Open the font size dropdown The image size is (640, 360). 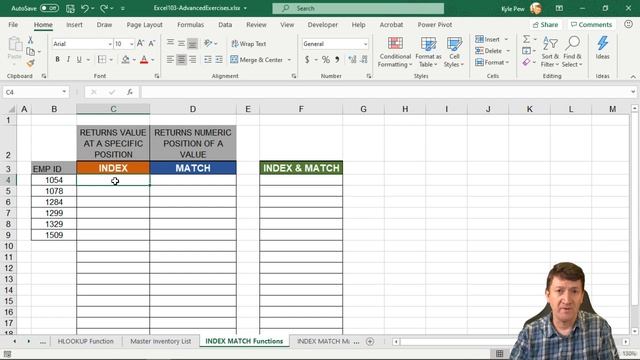pos(131,44)
